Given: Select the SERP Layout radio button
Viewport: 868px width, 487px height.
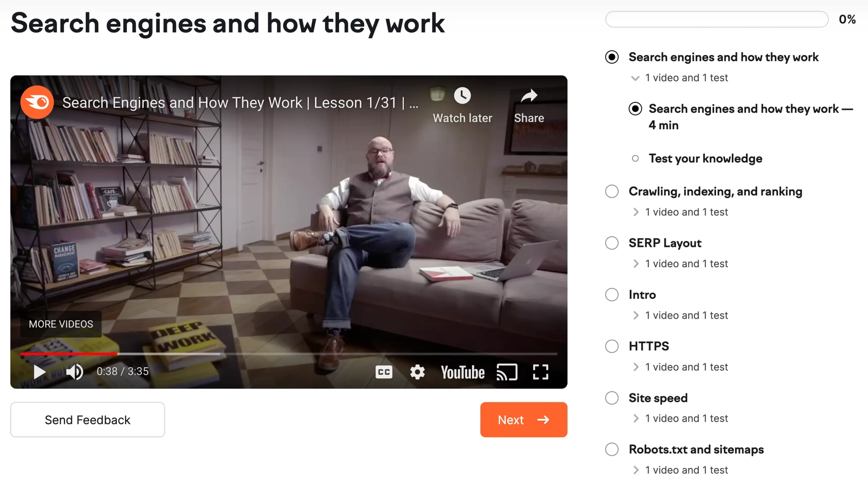Looking at the screenshot, I should [x=612, y=243].
